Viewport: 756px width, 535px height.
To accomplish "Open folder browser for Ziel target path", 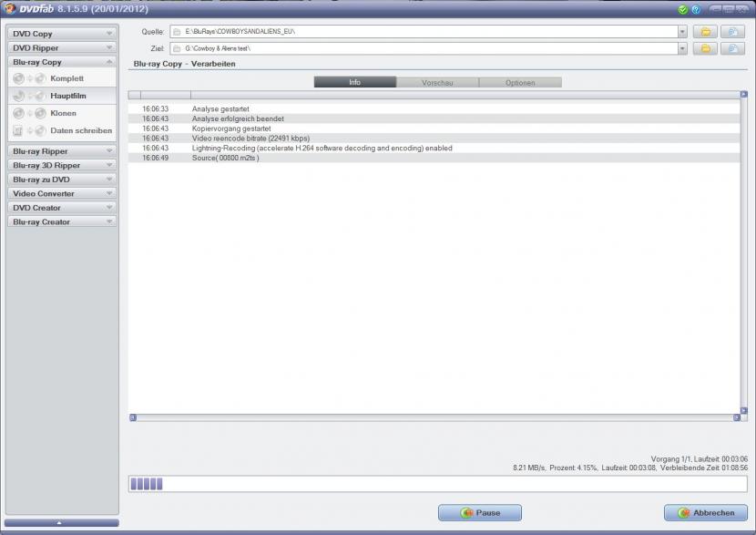I will 705,48.
